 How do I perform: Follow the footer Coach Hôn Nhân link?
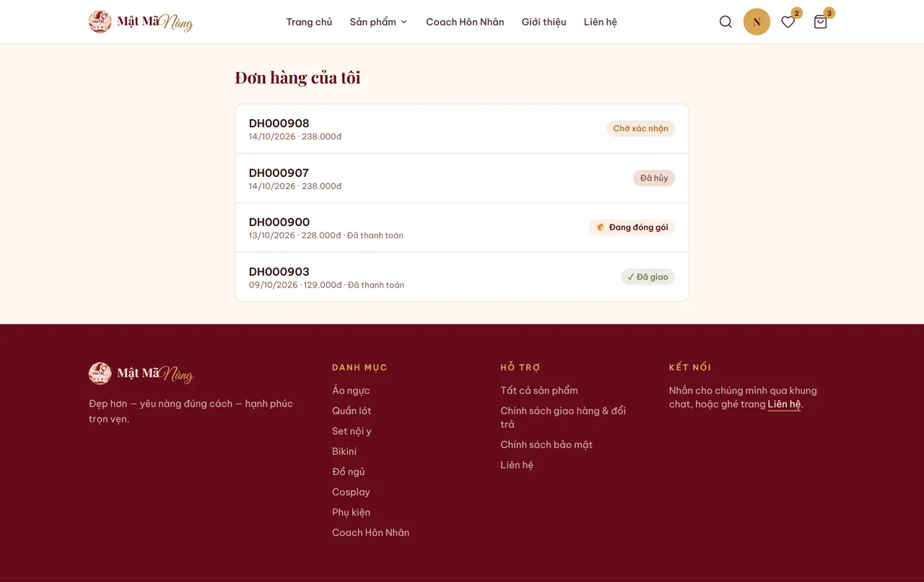click(x=370, y=532)
